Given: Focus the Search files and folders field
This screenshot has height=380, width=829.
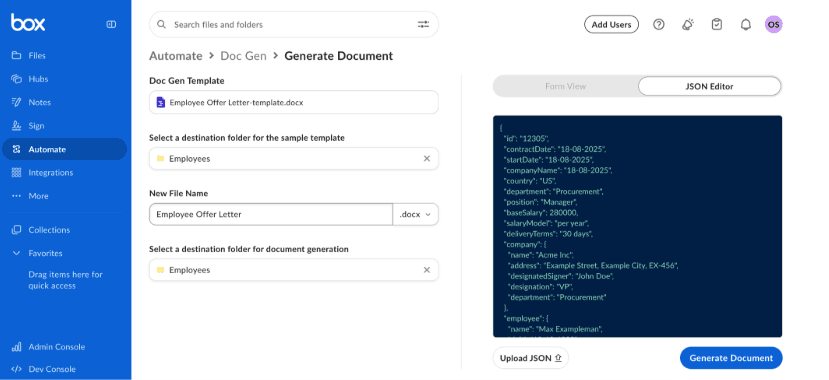Looking at the screenshot, I should (x=294, y=24).
